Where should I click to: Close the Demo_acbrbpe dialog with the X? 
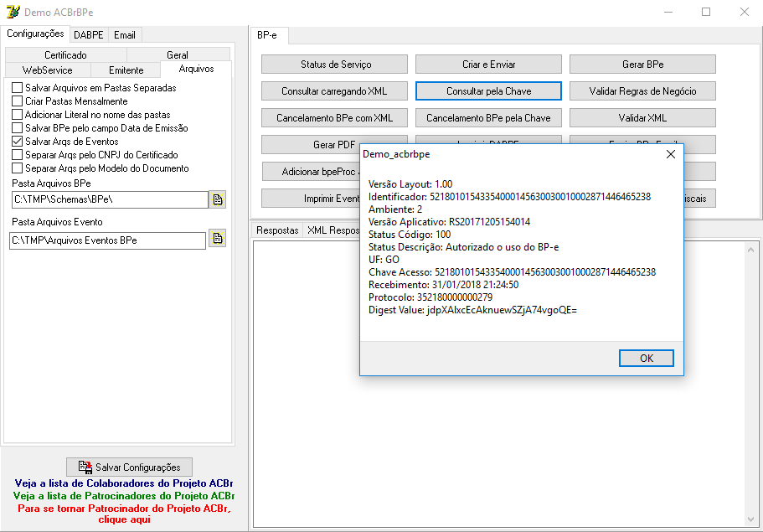coord(671,154)
